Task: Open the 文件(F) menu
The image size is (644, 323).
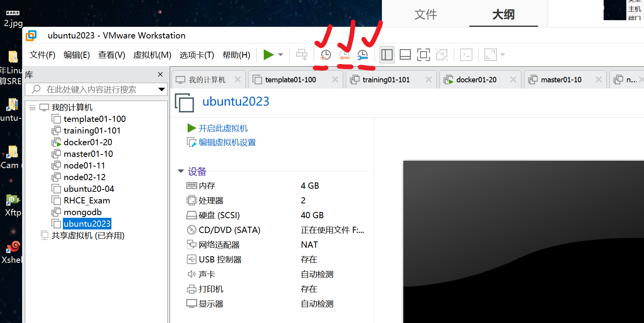Action: coord(42,55)
